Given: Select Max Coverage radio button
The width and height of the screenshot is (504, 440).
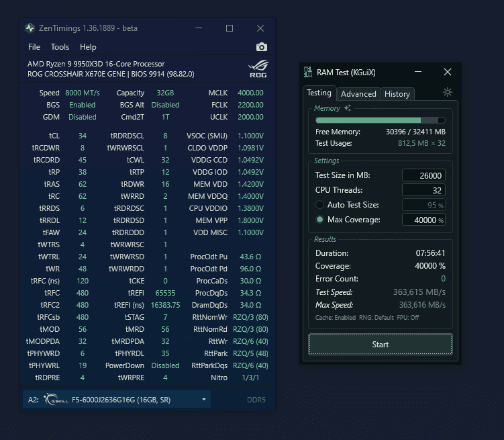Looking at the screenshot, I should coord(319,220).
